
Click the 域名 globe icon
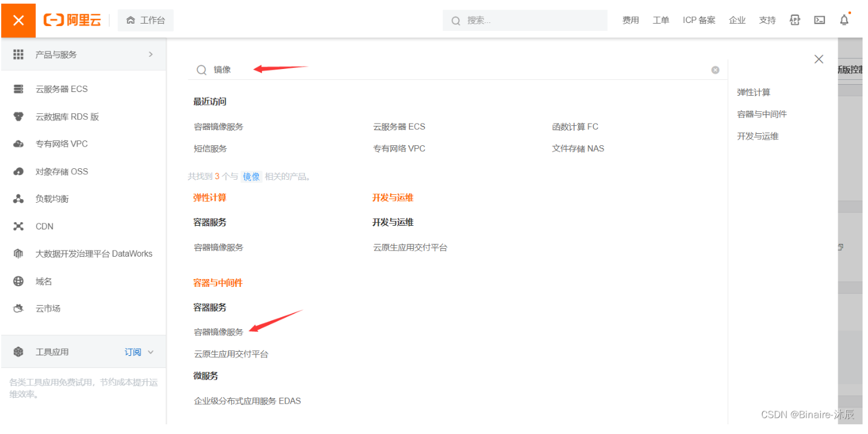(18, 281)
